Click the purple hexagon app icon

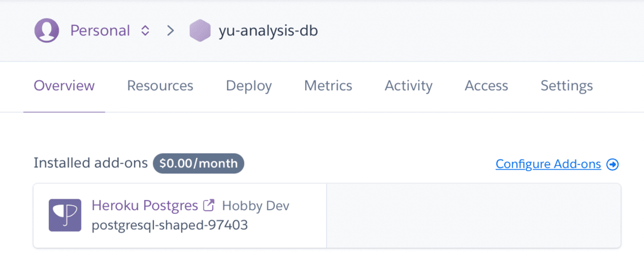click(x=200, y=30)
